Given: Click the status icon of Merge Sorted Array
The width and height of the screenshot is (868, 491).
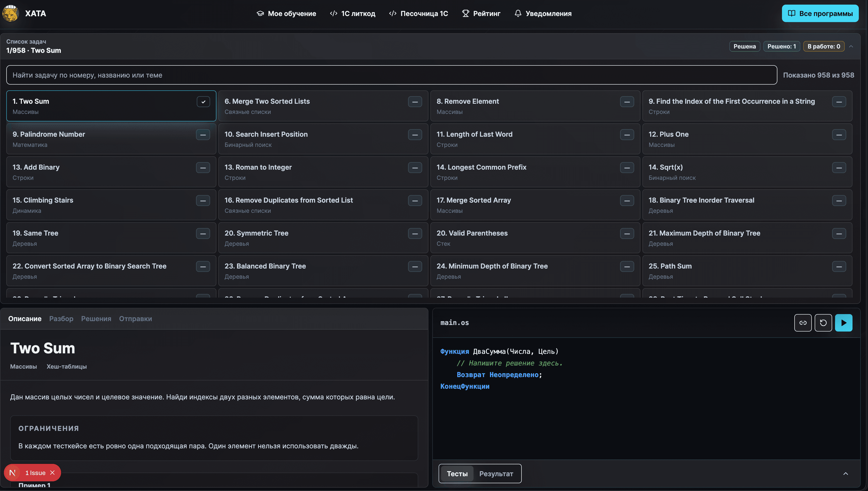Looking at the screenshot, I should tap(627, 201).
